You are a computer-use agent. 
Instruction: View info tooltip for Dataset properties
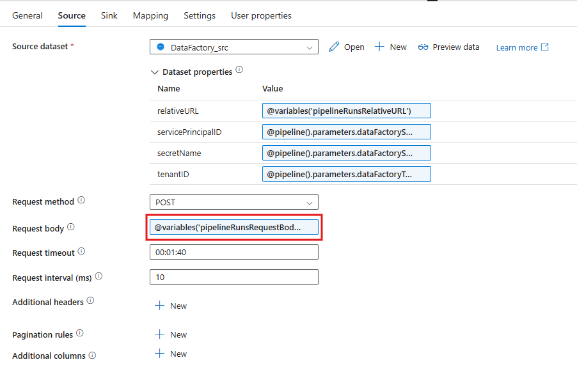(238, 70)
